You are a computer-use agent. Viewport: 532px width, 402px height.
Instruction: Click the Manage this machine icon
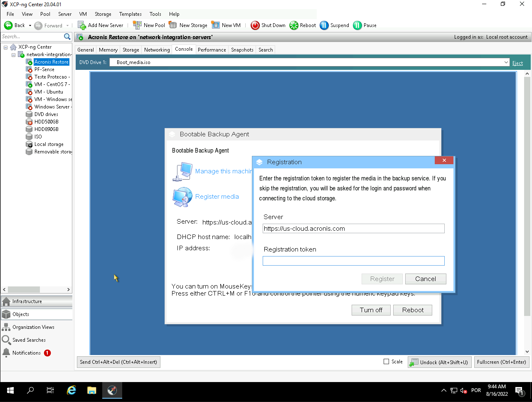click(x=182, y=171)
